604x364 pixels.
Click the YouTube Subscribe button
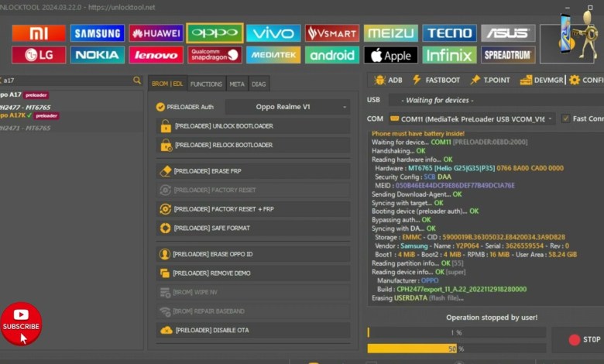coord(21,324)
